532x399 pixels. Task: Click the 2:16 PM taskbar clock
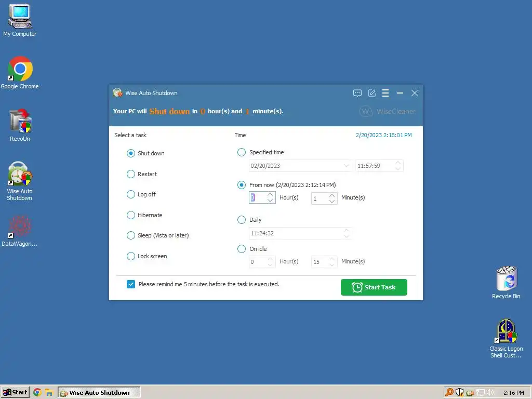(x=514, y=393)
